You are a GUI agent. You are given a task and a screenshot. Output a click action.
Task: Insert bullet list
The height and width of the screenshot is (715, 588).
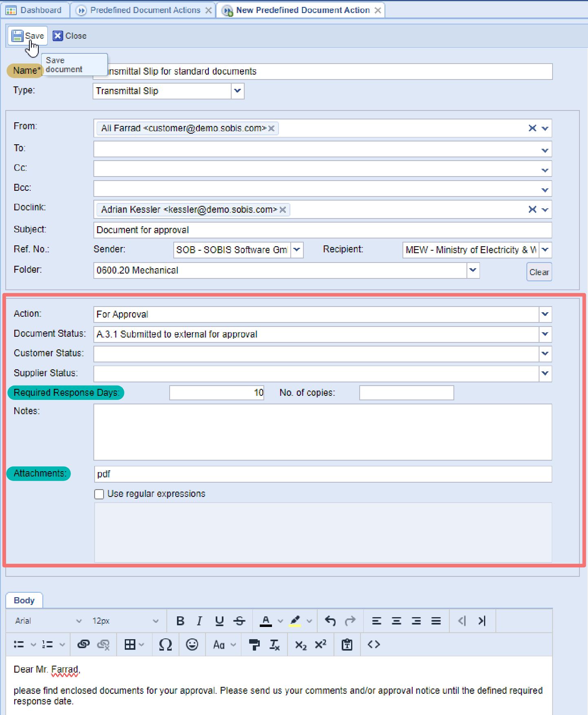point(19,644)
